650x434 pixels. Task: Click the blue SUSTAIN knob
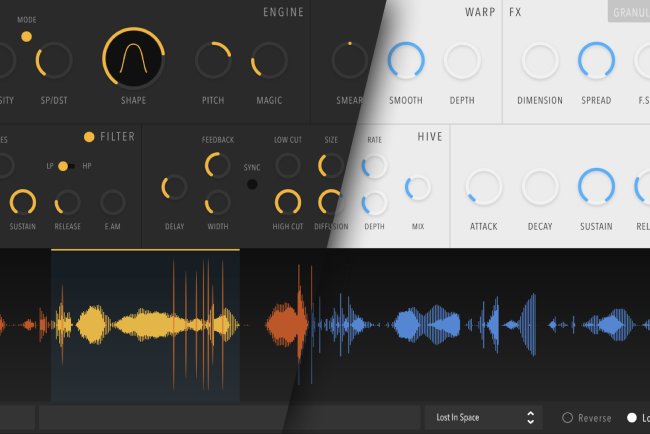tap(596, 187)
